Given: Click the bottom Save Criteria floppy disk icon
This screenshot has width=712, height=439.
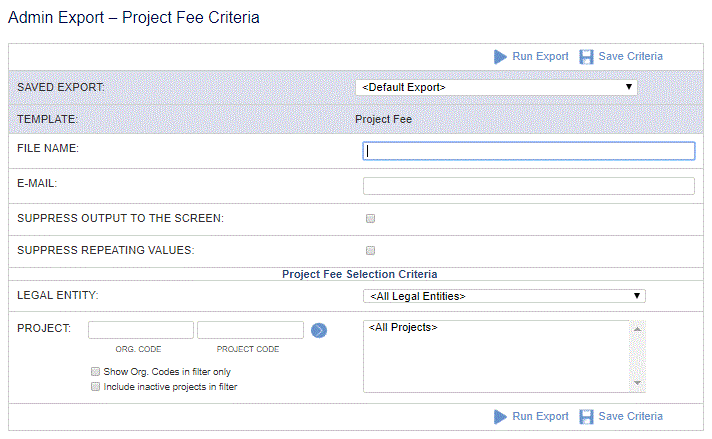Looking at the screenshot, I should click(586, 417).
